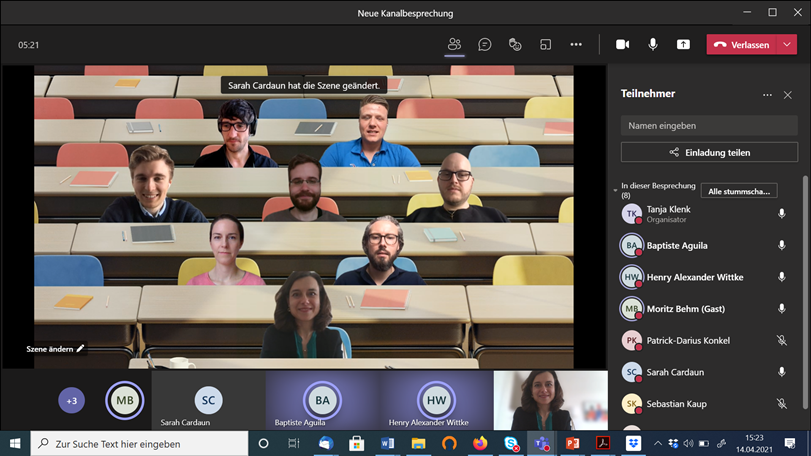Select participant Sarah Cardaun in list
Screen dimensions: 811x456
click(709, 372)
